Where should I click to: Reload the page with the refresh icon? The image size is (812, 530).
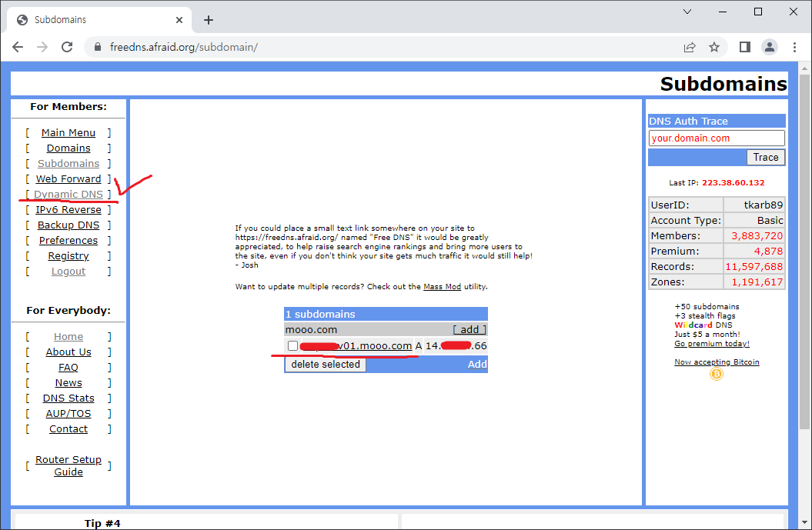pyautogui.click(x=67, y=47)
